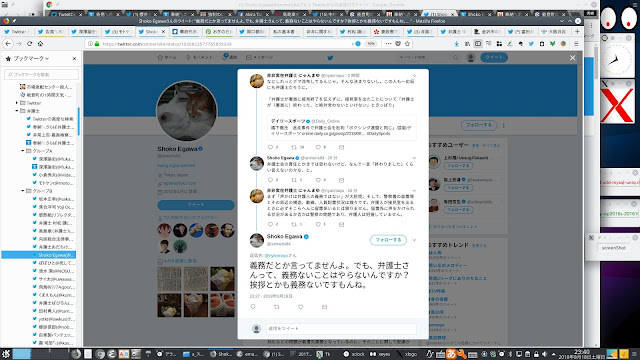Save page to Pocket icon
Viewport: 640px width, 360px height.
pyautogui.click(x=398, y=44)
